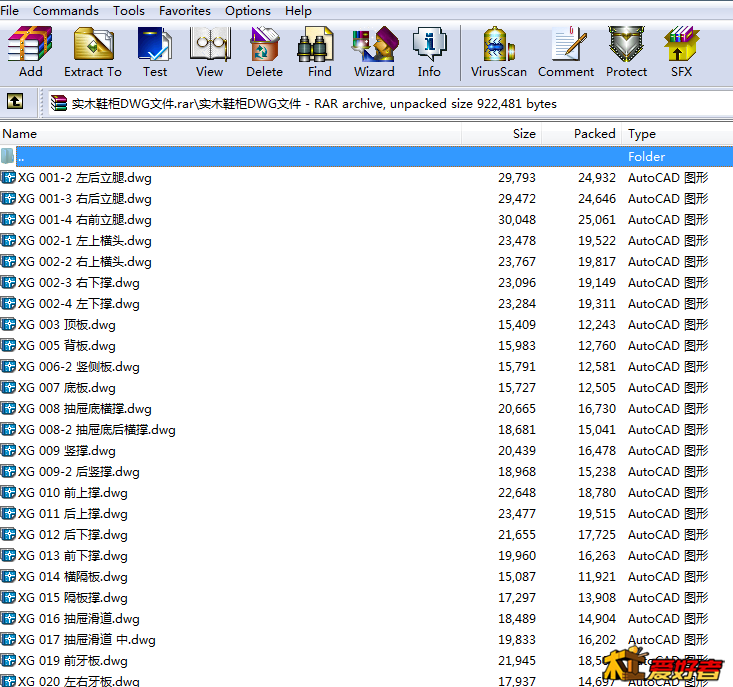This screenshot has width=733, height=687.
Task: Select XG 015 file name
Action: tap(72, 597)
